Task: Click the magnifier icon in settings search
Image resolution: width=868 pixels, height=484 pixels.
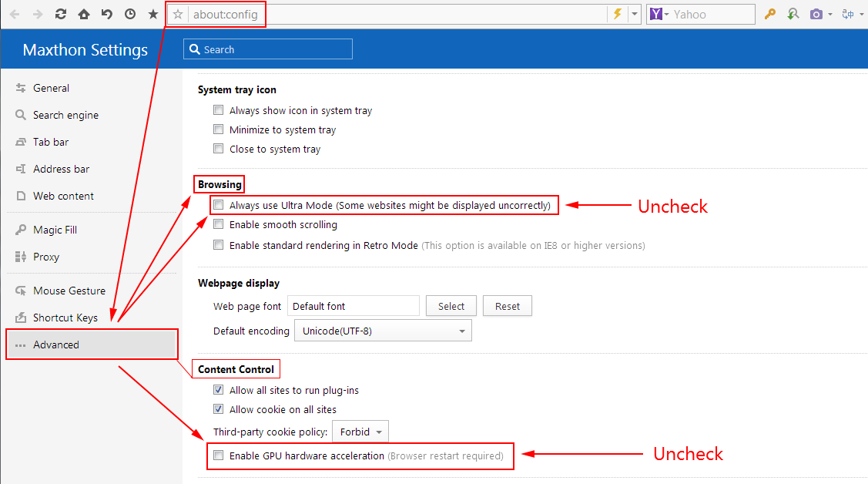Action: pyautogui.click(x=195, y=49)
